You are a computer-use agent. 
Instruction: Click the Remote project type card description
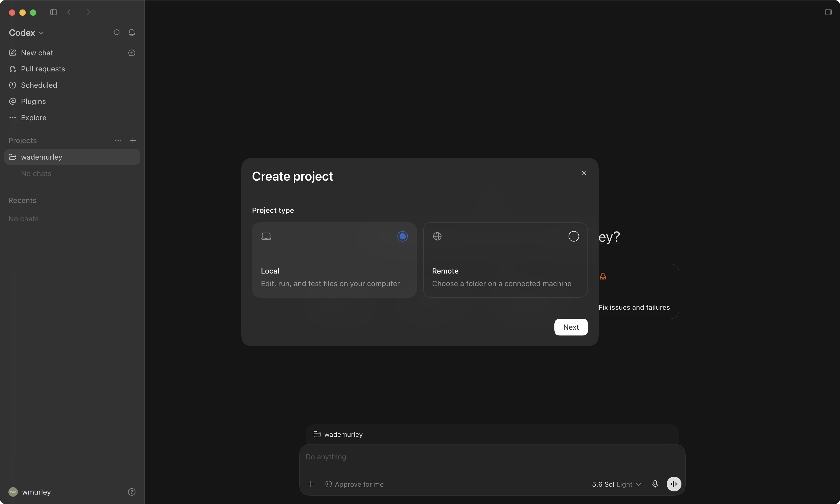501,283
